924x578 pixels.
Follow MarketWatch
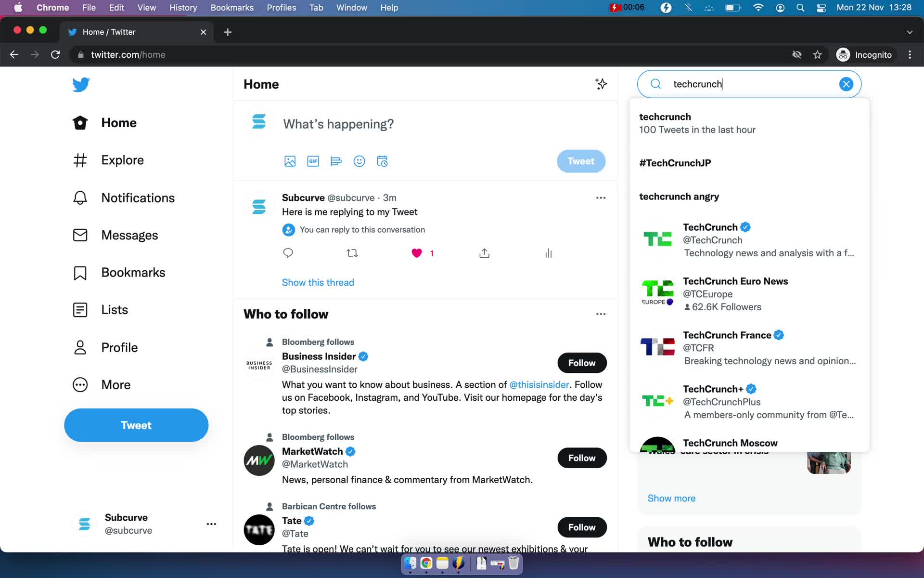(x=582, y=458)
